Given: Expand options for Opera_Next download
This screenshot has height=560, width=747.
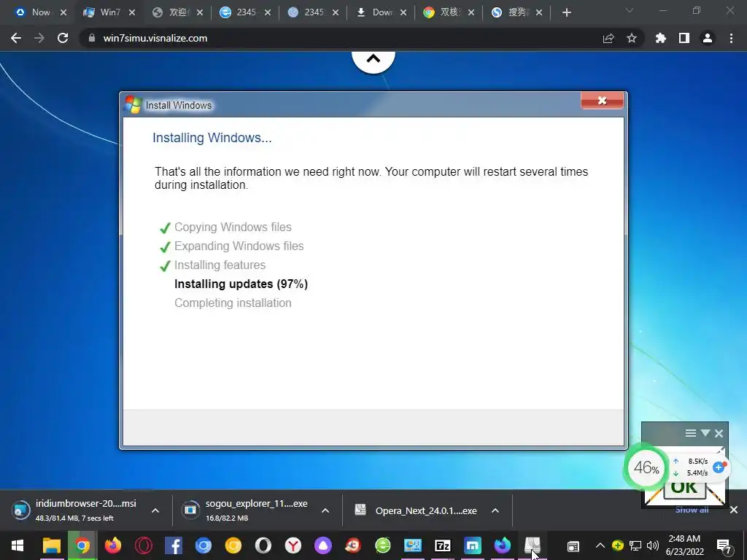Looking at the screenshot, I should 495,510.
